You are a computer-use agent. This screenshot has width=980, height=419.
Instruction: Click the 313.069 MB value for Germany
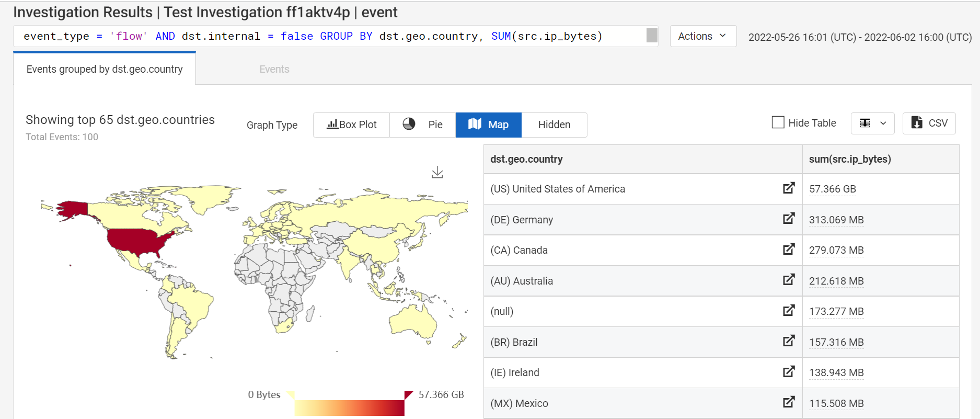(836, 220)
